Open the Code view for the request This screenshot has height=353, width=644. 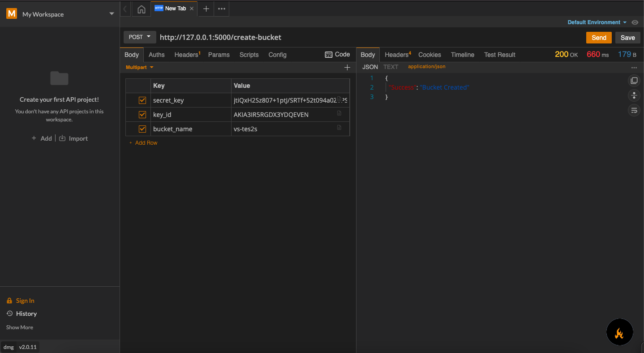point(338,54)
